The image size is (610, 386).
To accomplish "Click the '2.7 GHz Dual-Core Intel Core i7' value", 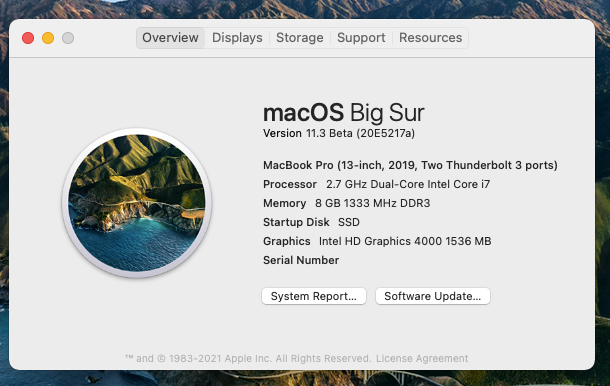I will 408,184.
